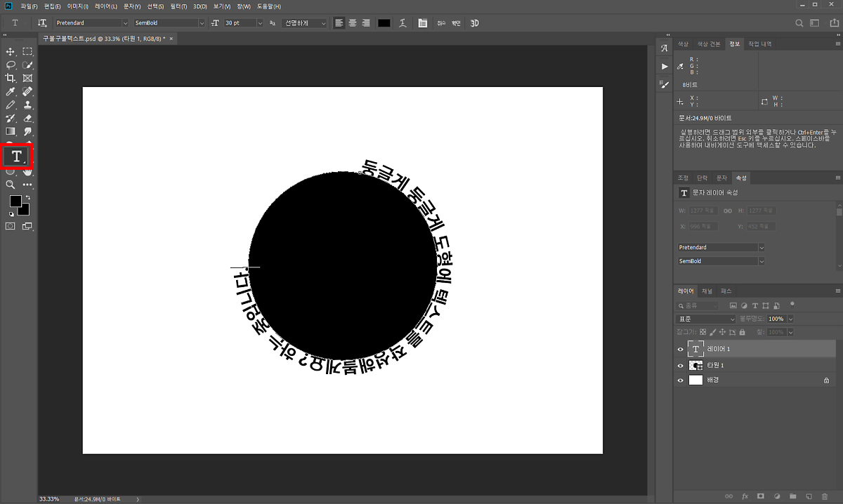Select the Zoom tool in toolbar
The height and width of the screenshot is (504, 843).
click(11, 185)
